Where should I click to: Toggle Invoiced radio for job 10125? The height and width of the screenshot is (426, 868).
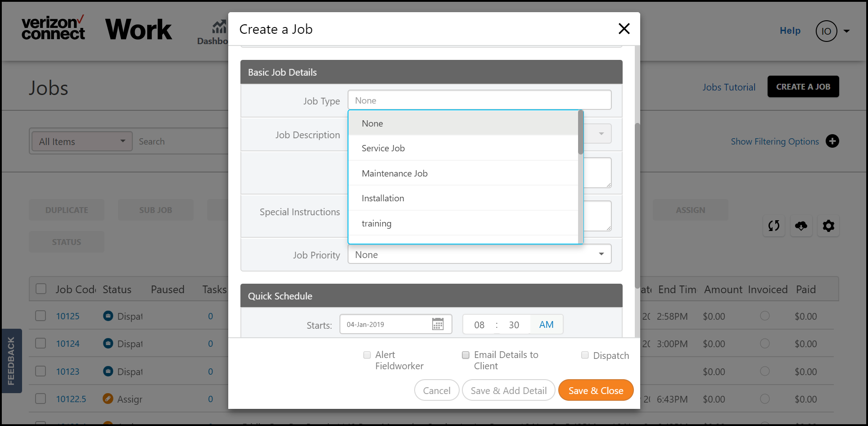point(764,316)
